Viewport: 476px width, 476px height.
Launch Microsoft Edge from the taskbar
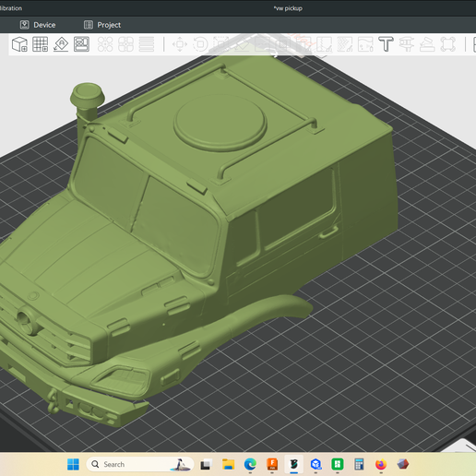tap(250, 464)
